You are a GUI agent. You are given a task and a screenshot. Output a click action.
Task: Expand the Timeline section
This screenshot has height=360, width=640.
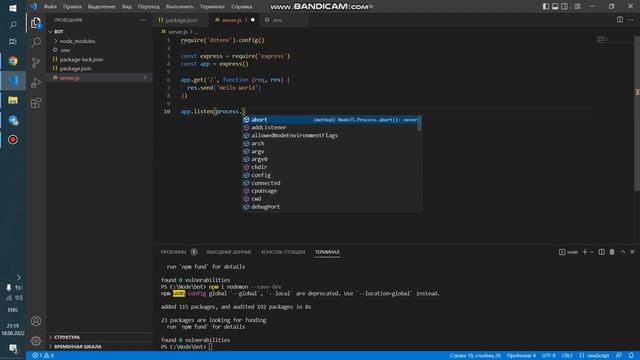tap(100, 347)
